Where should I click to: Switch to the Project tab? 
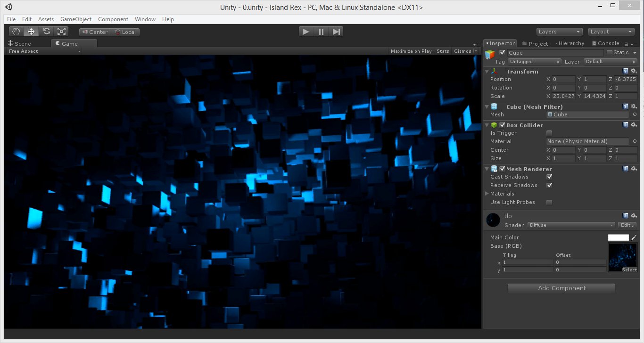coord(535,43)
